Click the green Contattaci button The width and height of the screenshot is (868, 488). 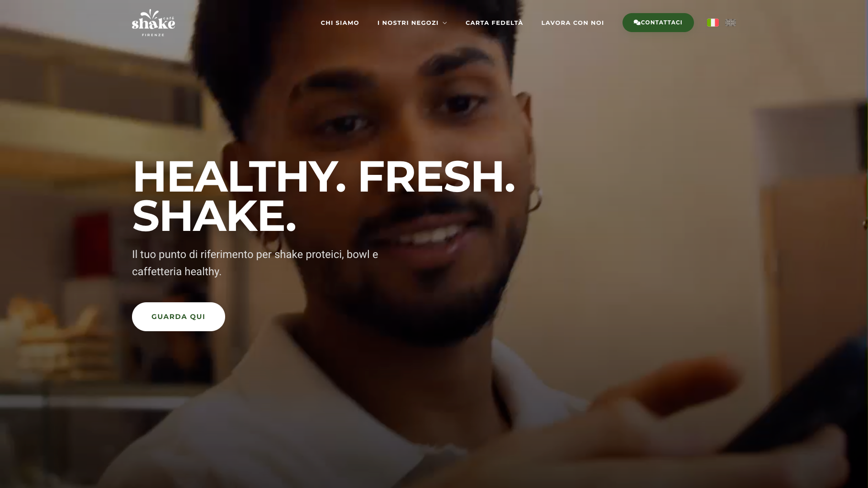click(x=658, y=23)
